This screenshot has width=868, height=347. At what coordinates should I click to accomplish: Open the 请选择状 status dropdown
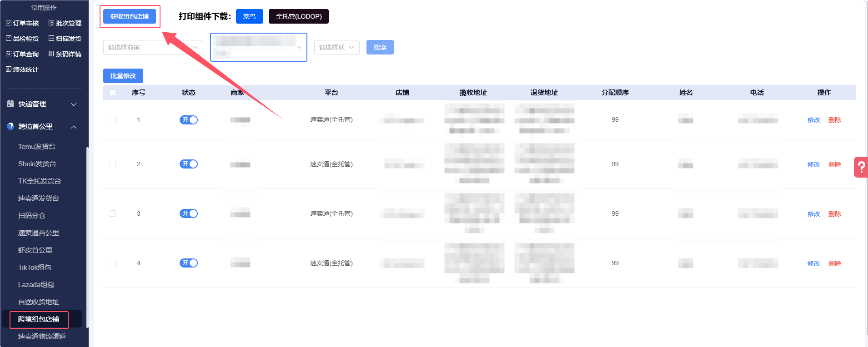coord(337,47)
